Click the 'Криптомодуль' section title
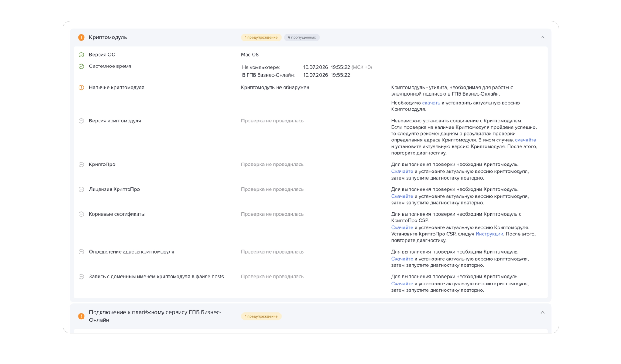This screenshot has width=621, height=364. coord(108,38)
